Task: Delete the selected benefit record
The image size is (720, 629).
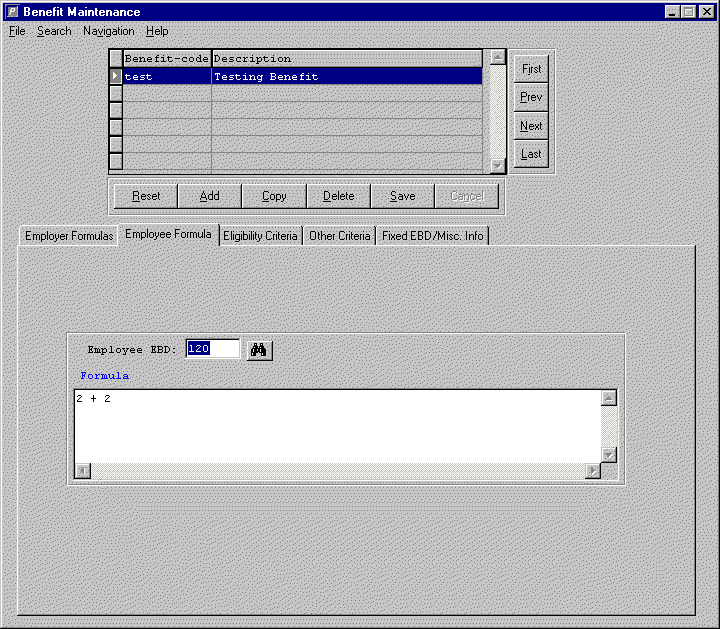Action: click(x=338, y=196)
